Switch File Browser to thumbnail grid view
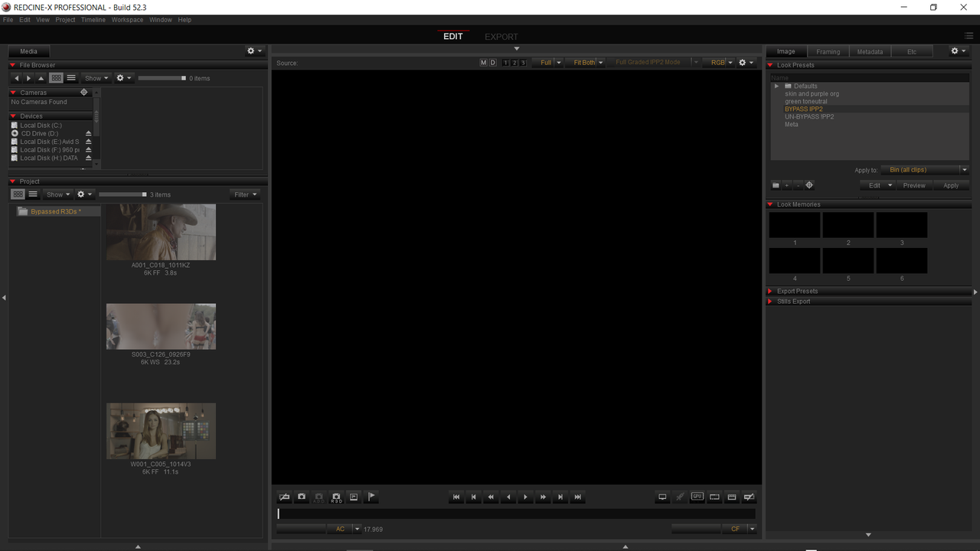980x551 pixels. [56, 78]
